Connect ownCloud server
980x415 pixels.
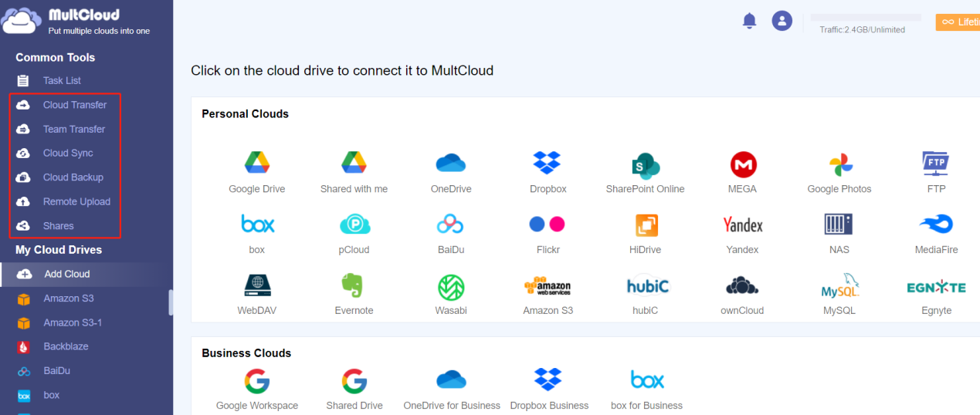tap(743, 293)
